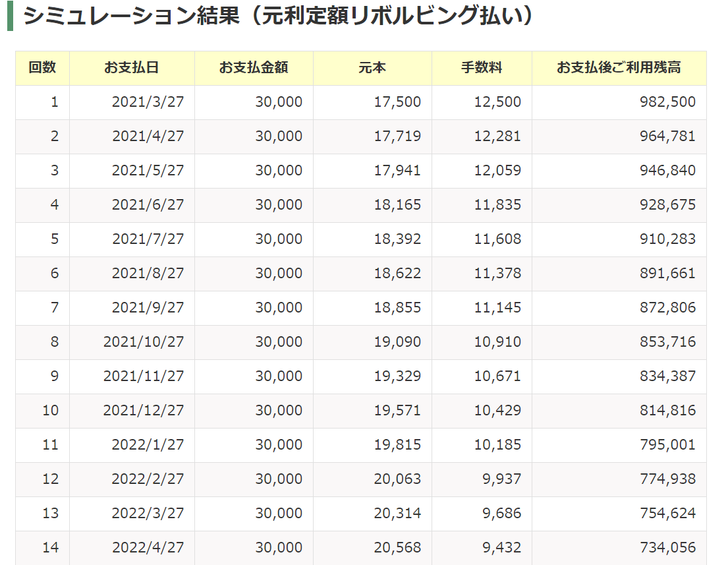728x565 pixels.
Task: Click fee value 10,185
Action: (x=497, y=444)
